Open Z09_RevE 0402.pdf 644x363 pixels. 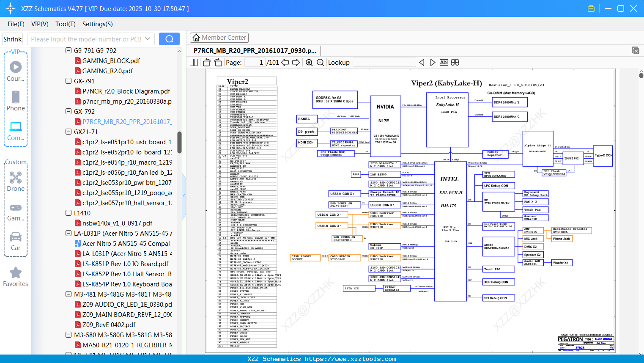(x=109, y=324)
